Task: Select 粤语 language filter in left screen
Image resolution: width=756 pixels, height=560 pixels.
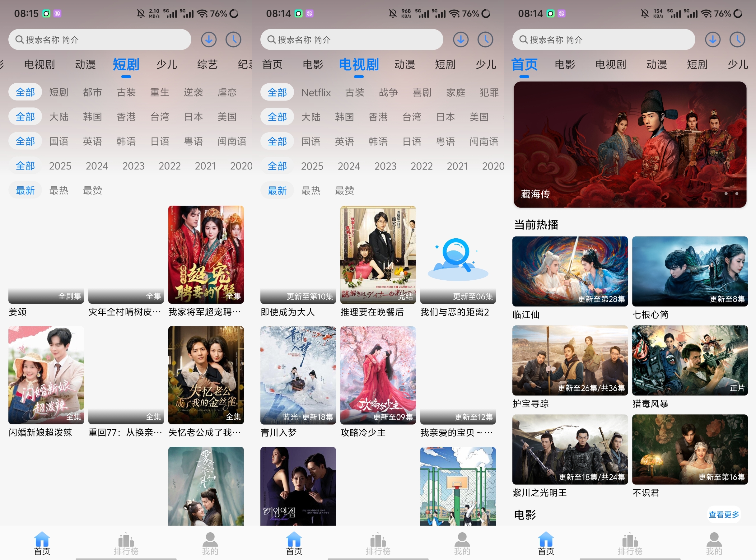Action: (193, 141)
